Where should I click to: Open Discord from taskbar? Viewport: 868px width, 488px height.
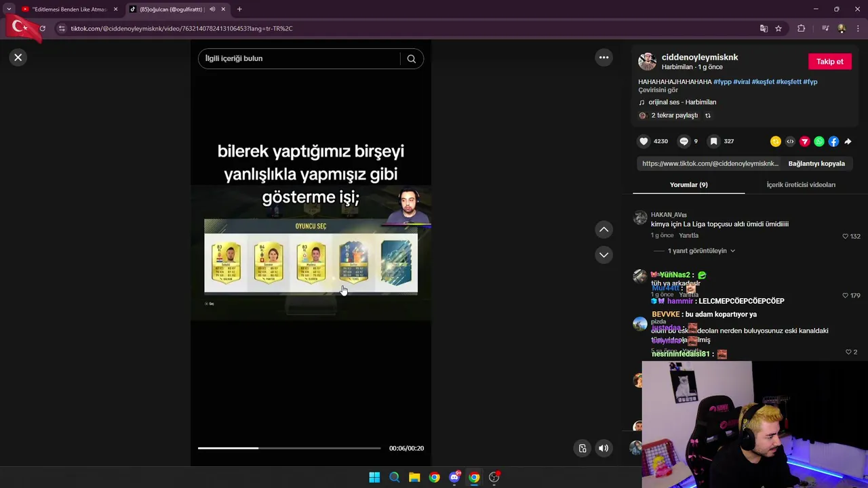454,477
